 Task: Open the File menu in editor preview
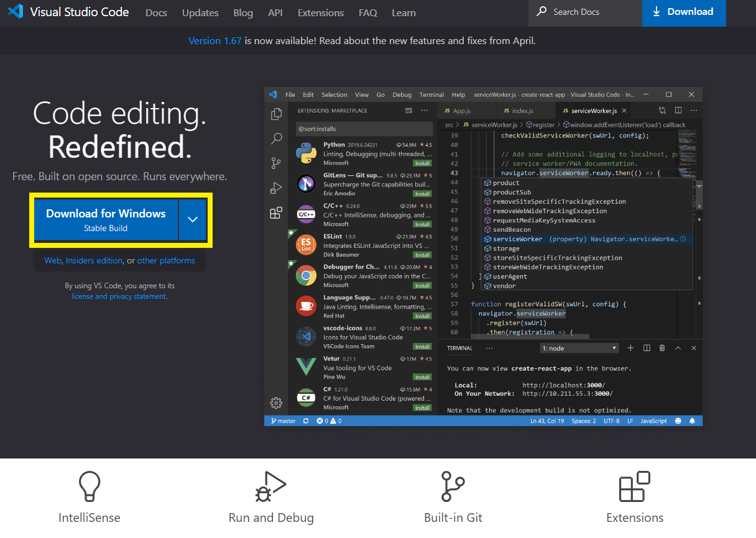pyautogui.click(x=290, y=95)
